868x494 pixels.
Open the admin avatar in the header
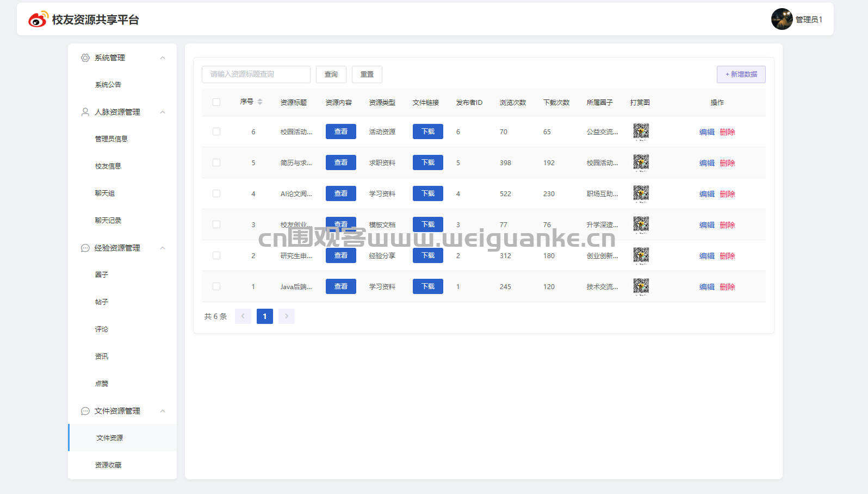click(x=782, y=19)
